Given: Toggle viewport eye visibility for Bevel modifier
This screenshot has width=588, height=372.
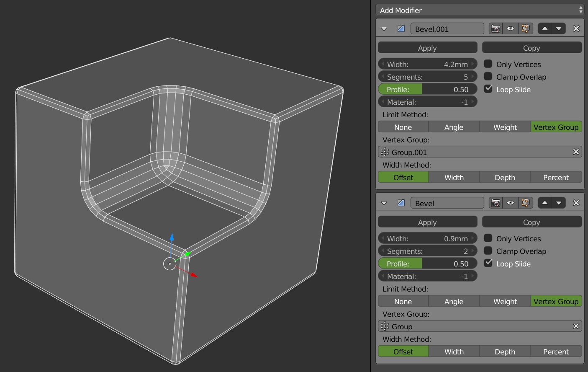Looking at the screenshot, I should click(511, 203).
